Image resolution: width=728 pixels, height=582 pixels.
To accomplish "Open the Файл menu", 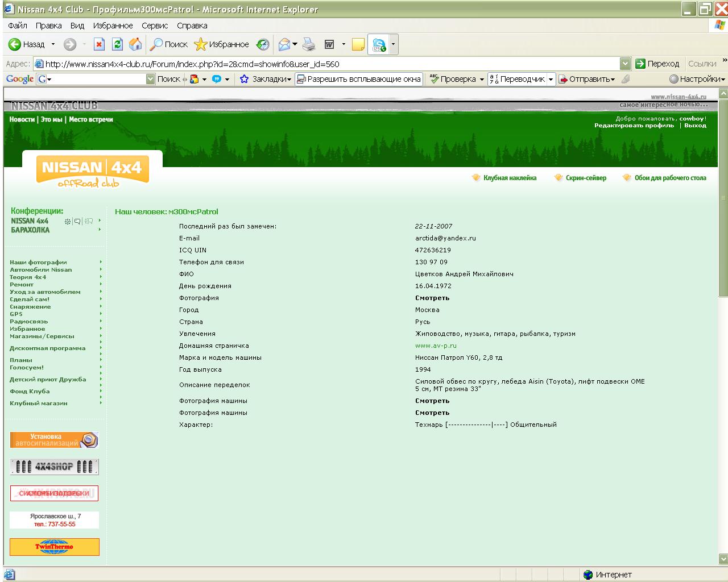I will (18, 26).
